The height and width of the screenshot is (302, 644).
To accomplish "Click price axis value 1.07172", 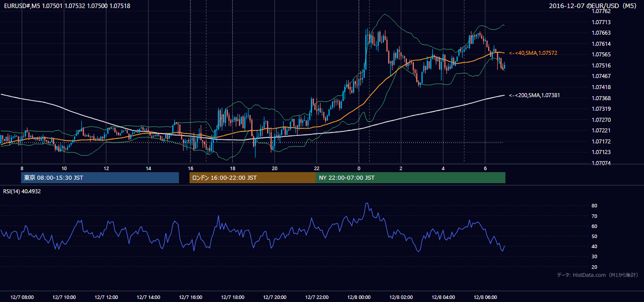I will 601,141.
